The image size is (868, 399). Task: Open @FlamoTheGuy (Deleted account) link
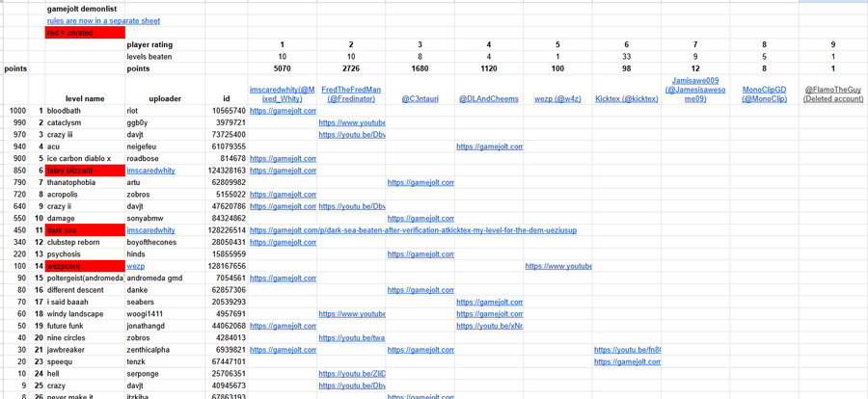coord(833,94)
